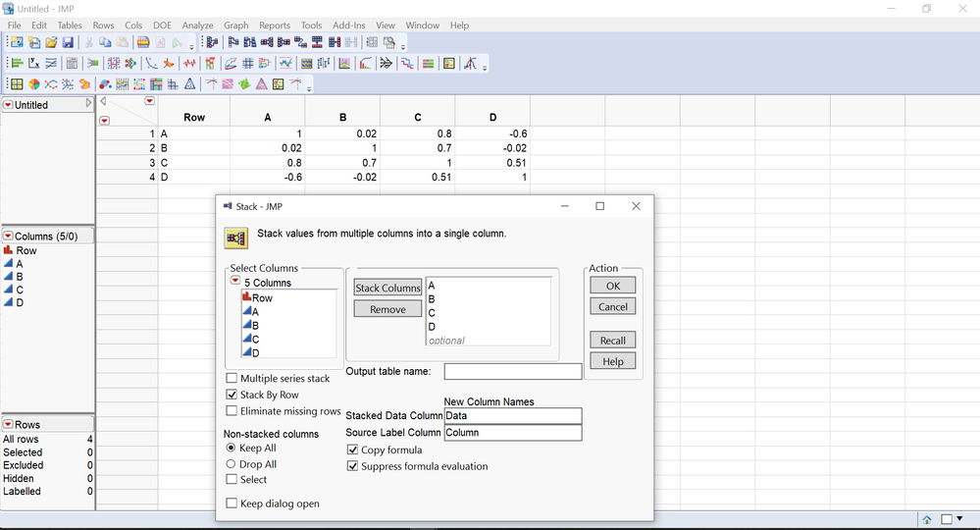Click the New Data Table toolbar icon
Screen dimensions: 980x530
17,42
